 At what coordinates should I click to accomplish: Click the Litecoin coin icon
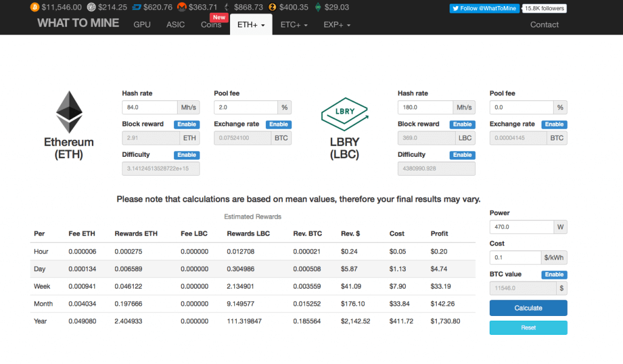coord(91,7)
